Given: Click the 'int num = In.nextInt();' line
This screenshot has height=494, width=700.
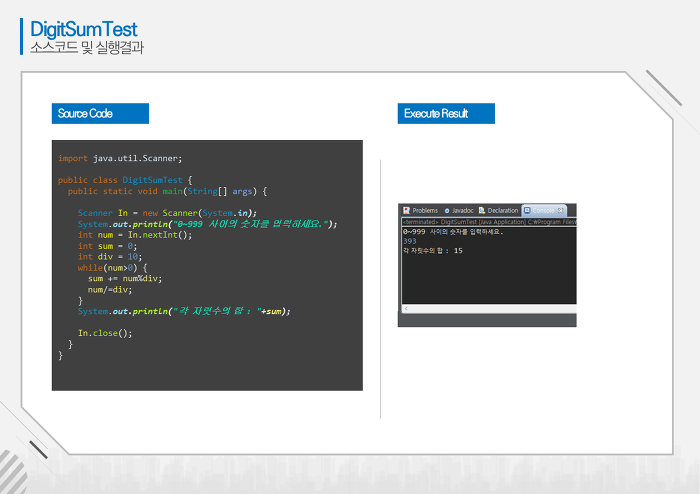Looking at the screenshot, I should tap(135, 235).
